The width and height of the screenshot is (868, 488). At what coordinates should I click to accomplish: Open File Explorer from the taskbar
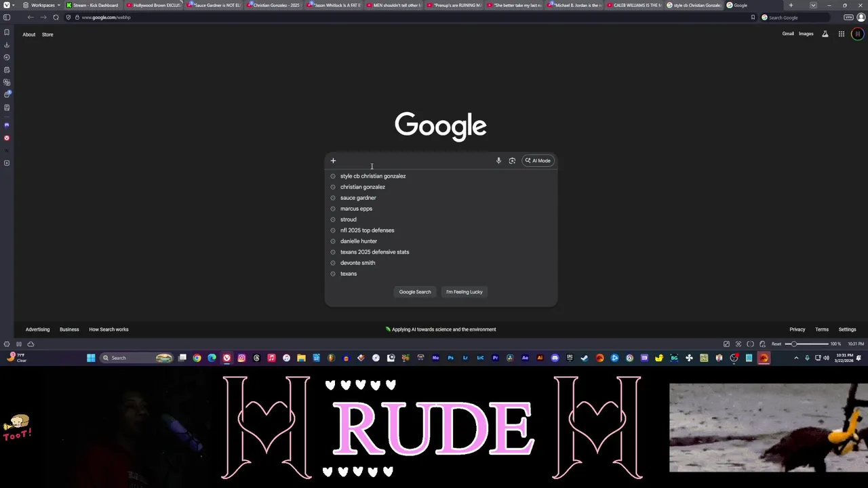pos(301,358)
